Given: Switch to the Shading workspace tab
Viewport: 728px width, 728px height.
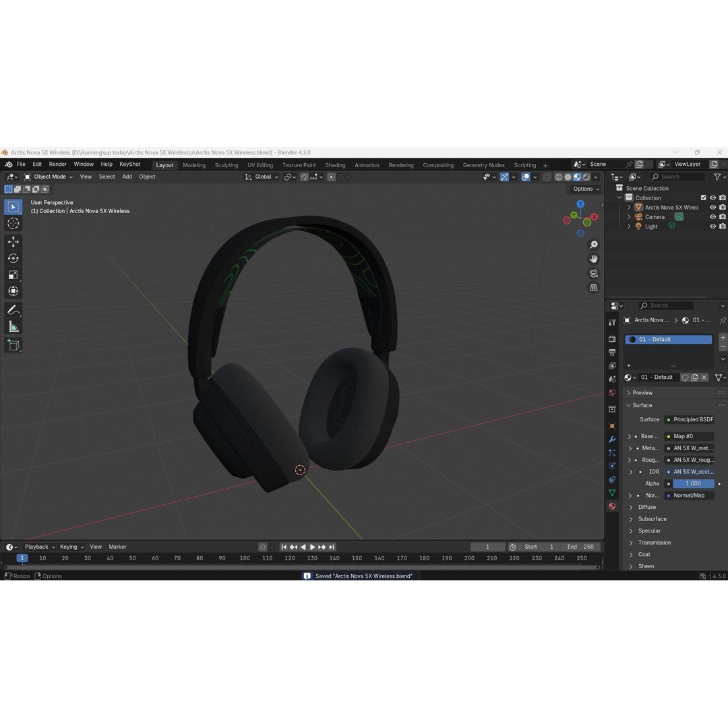Looking at the screenshot, I should (335, 165).
